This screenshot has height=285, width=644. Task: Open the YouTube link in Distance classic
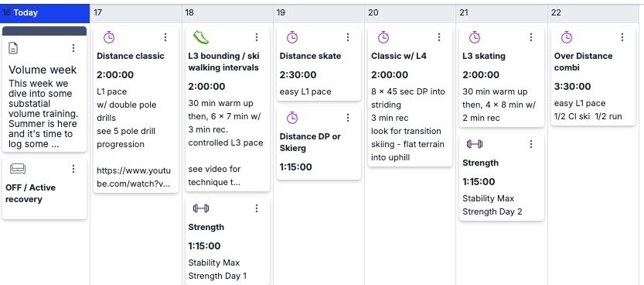pos(134,177)
